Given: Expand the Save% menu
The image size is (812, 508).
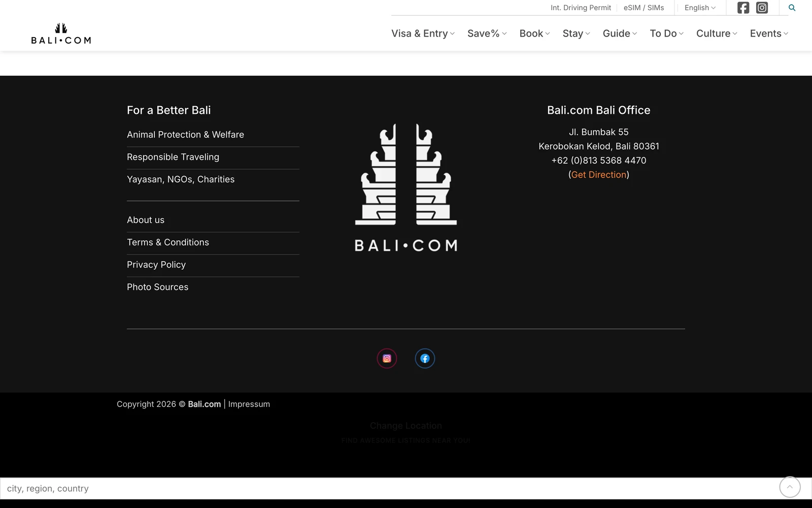Looking at the screenshot, I should coord(487,34).
